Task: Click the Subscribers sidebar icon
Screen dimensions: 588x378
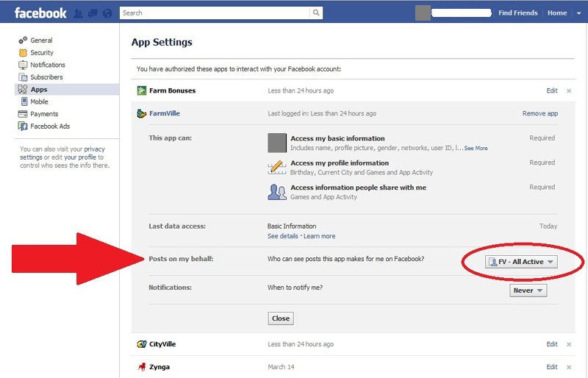Action: click(23, 77)
